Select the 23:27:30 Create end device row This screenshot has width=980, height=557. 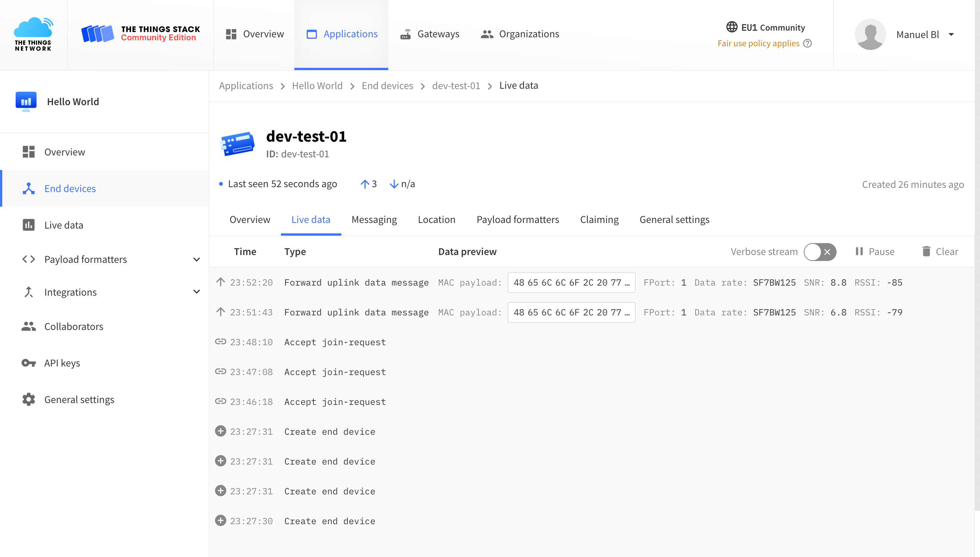pos(591,521)
